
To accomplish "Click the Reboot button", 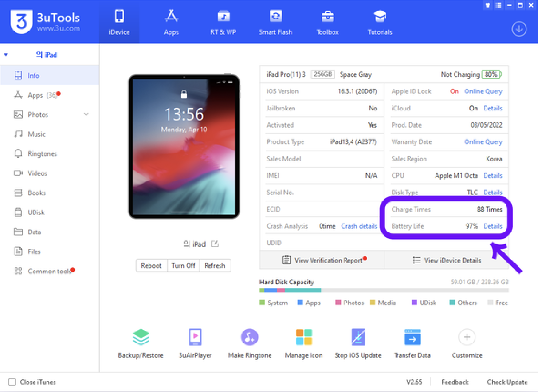I will tap(151, 266).
